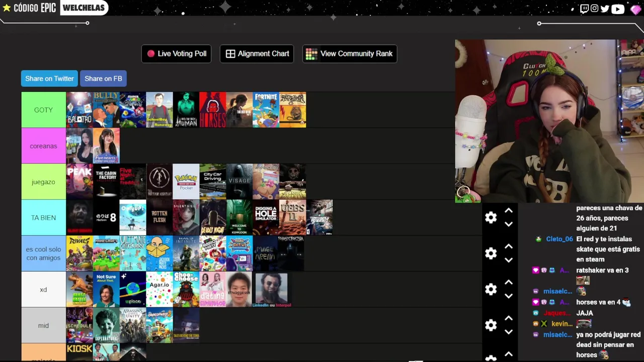Select the GOTY tier label
The height and width of the screenshot is (362, 644).
43,110
